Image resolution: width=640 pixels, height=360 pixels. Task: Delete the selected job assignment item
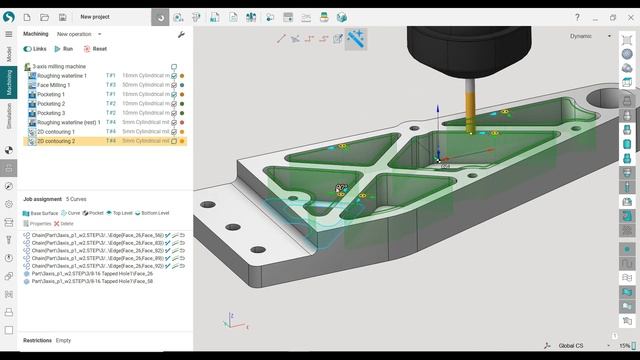coord(64,224)
